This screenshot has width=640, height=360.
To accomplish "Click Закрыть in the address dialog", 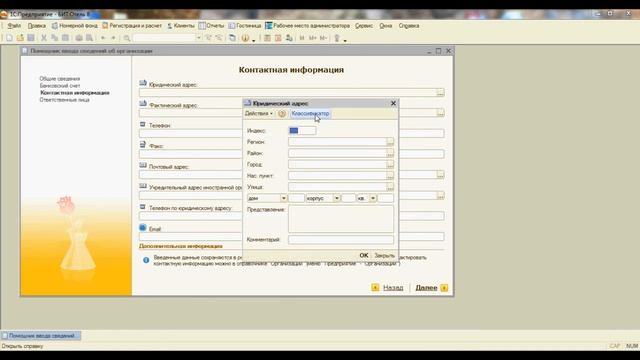I will pos(384,256).
